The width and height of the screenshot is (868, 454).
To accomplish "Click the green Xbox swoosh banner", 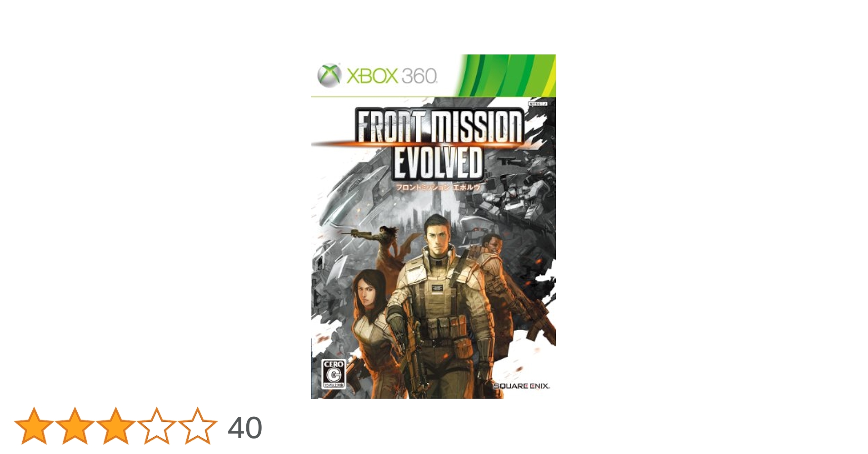I will pos(505,75).
